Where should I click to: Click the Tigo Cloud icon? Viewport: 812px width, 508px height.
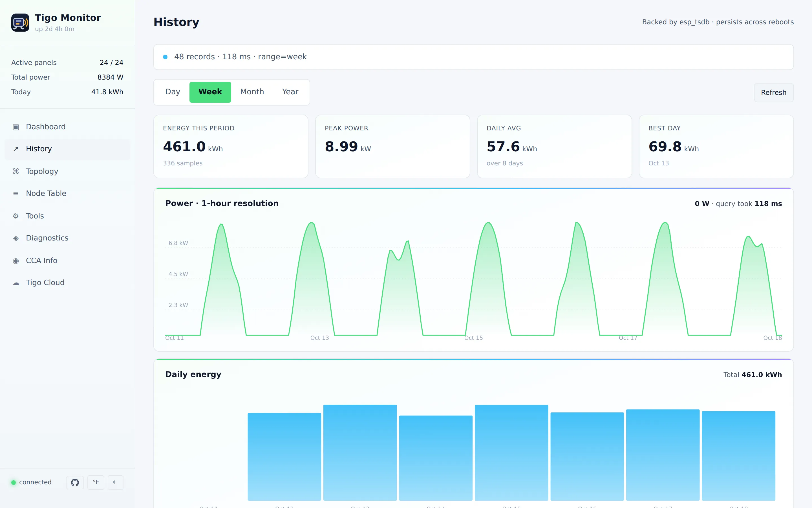tap(16, 283)
